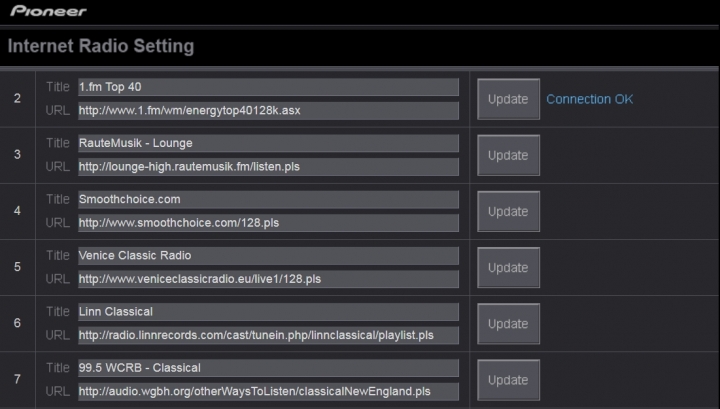
Task: Click the 'Connection OK' status text
Action: tap(590, 99)
